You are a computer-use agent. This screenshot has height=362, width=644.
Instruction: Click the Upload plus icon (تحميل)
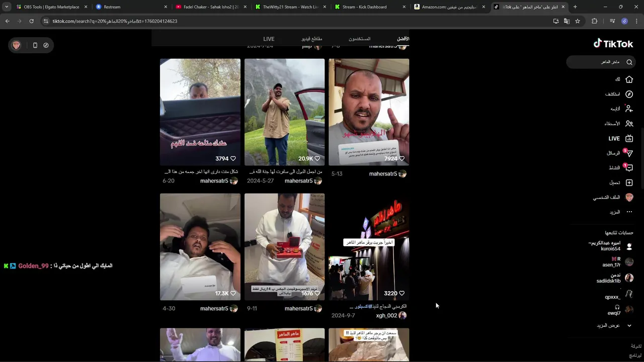[x=629, y=183]
